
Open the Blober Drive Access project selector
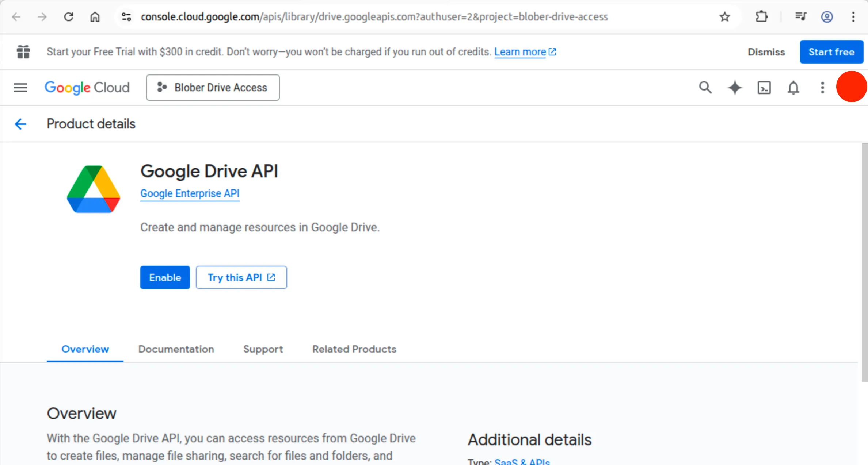tap(213, 87)
